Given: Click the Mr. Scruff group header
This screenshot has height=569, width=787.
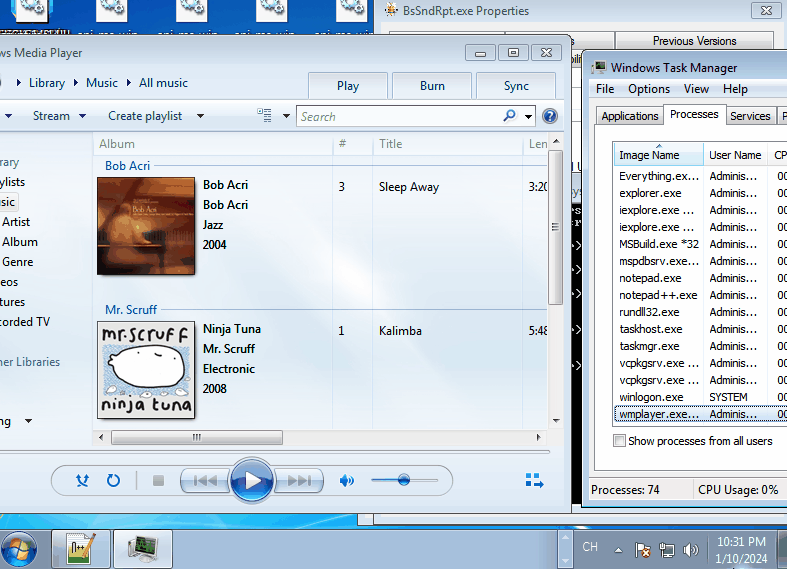Looking at the screenshot, I should point(131,310).
